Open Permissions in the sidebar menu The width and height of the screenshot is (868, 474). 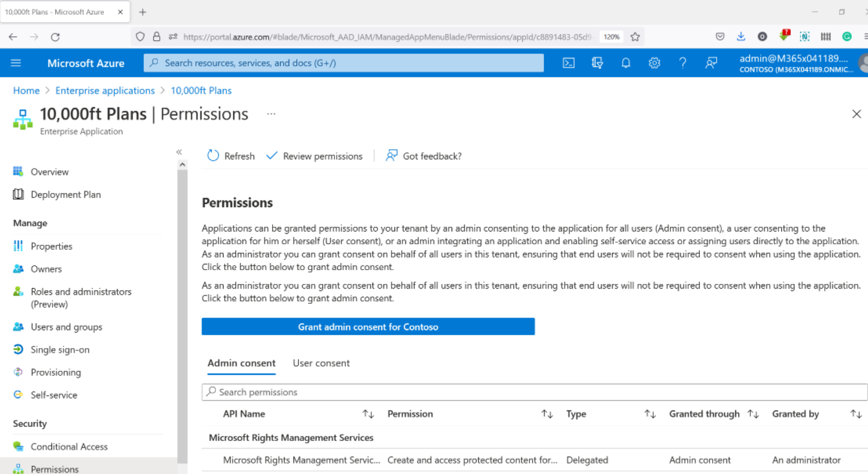(88, 468)
